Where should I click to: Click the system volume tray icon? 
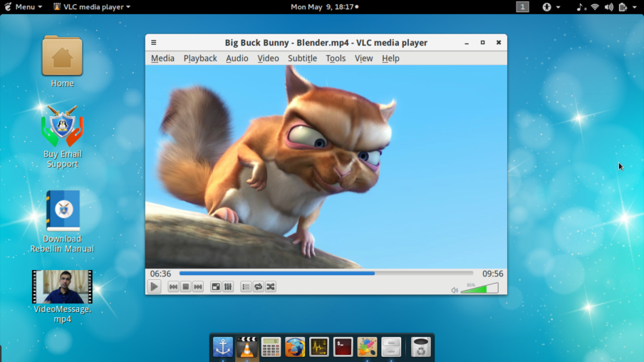pyautogui.click(x=608, y=6)
